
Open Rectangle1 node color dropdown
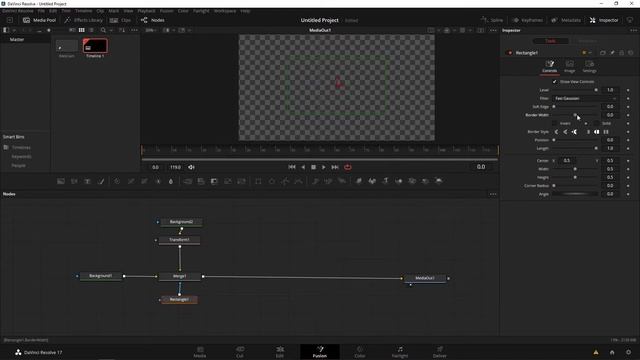pyautogui.click(x=586, y=53)
